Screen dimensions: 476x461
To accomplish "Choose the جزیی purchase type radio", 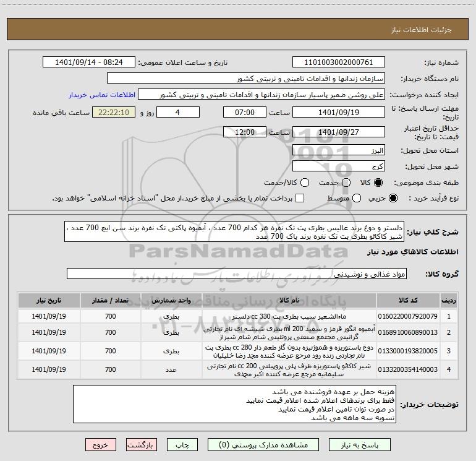I will tap(393, 198).
